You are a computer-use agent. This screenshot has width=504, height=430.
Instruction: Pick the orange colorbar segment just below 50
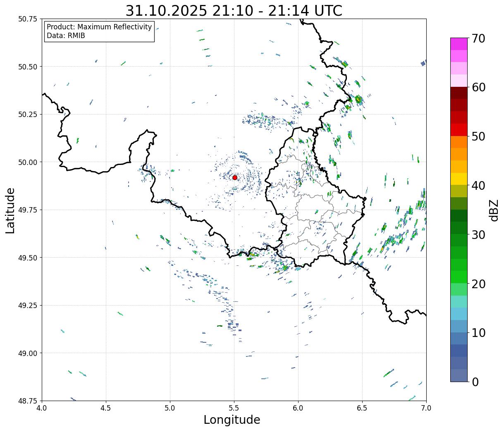pyautogui.click(x=459, y=142)
